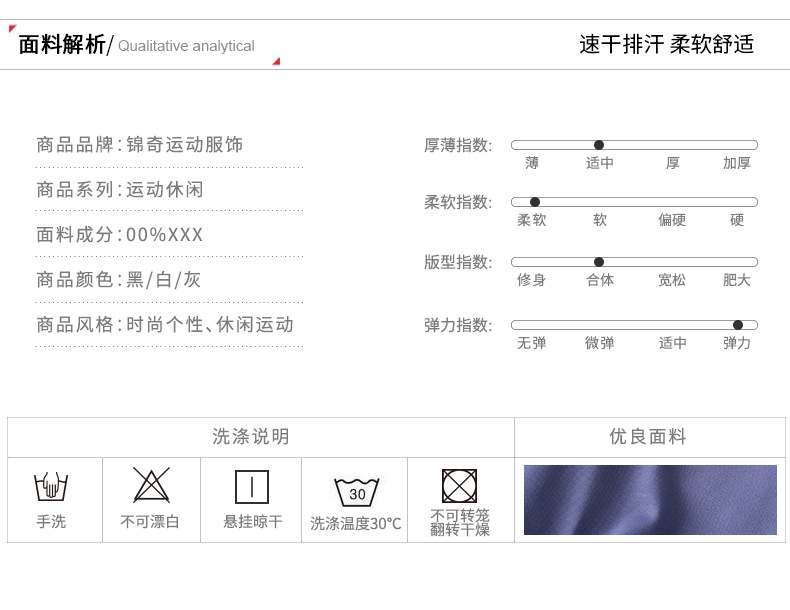Click the 柔软指数 label

[458, 202]
